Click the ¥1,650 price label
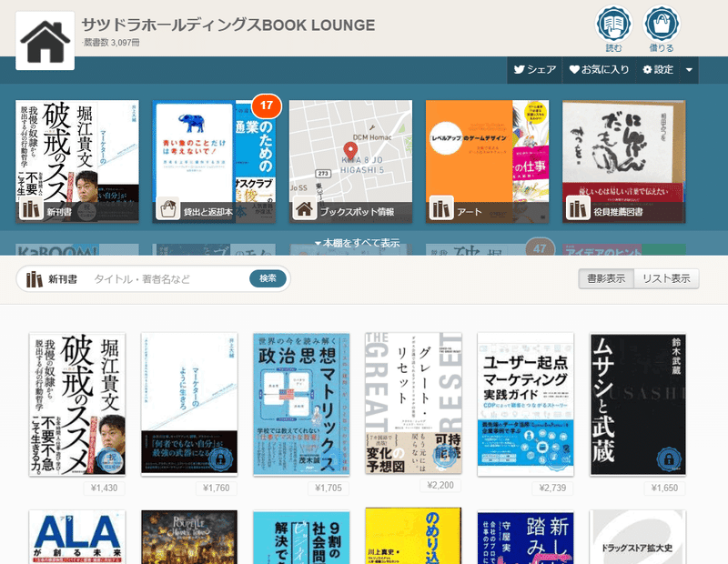 coord(665,488)
